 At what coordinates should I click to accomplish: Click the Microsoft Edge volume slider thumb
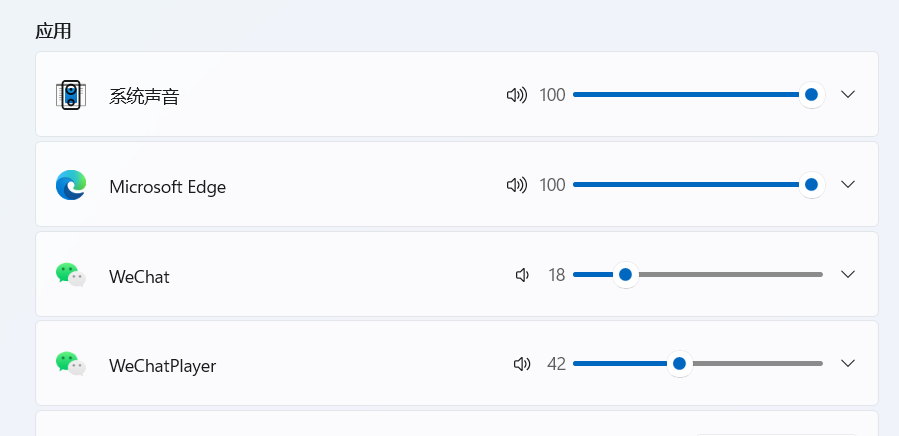811,185
